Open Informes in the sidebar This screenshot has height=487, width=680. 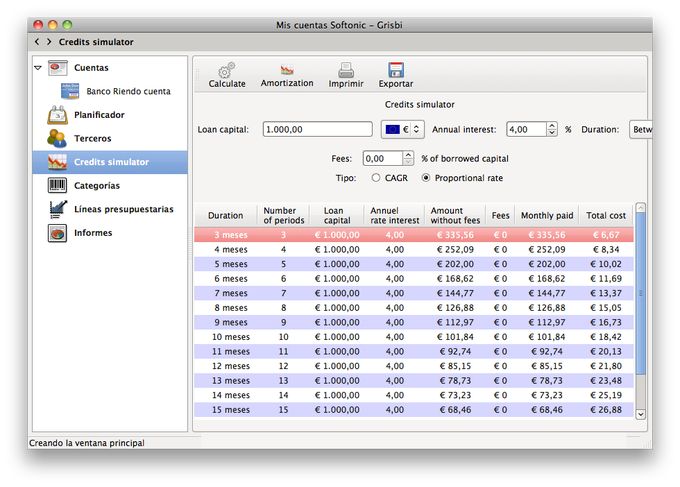click(92, 233)
